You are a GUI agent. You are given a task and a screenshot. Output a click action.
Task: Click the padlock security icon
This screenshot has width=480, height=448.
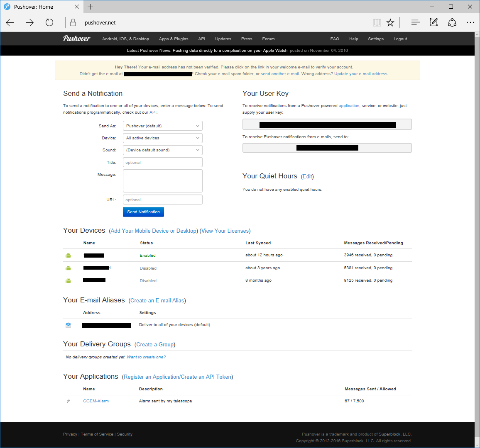73,22
